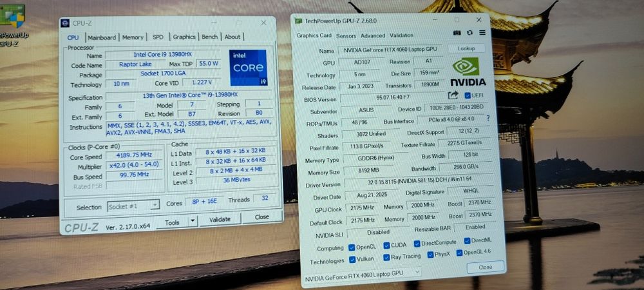Switch to the Memory tab in CPU-Z
644x290 pixels.
(x=133, y=37)
